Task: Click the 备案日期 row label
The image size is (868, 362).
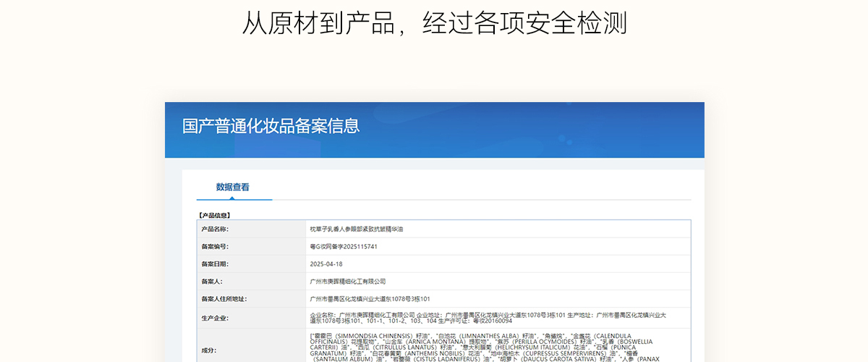Action: click(x=214, y=264)
